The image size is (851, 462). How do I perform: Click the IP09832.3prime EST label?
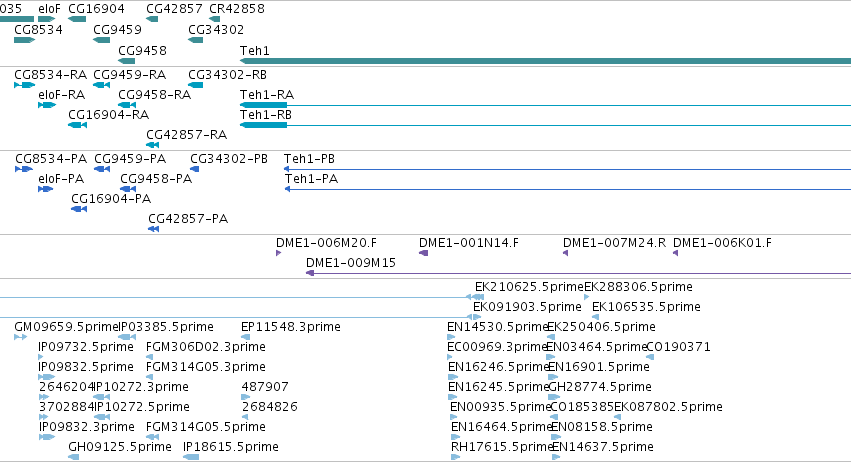tap(86, 427)
